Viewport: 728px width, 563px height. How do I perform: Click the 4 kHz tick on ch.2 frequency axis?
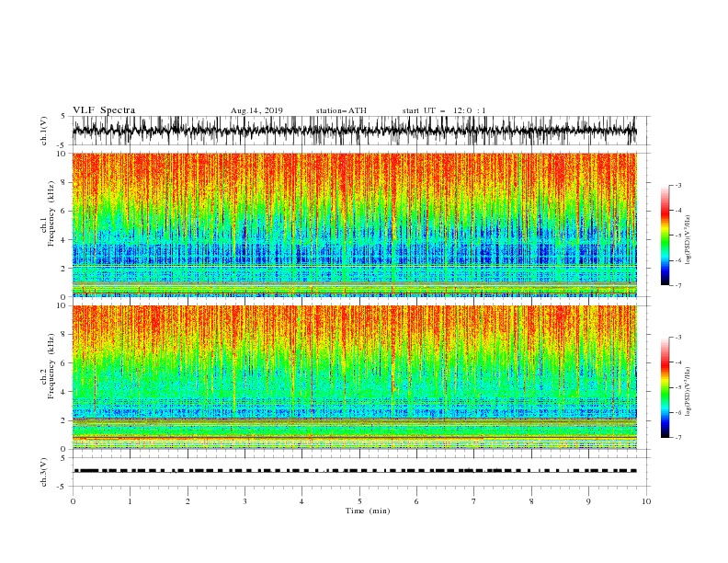pyautogui.click(x=64, y=392)
